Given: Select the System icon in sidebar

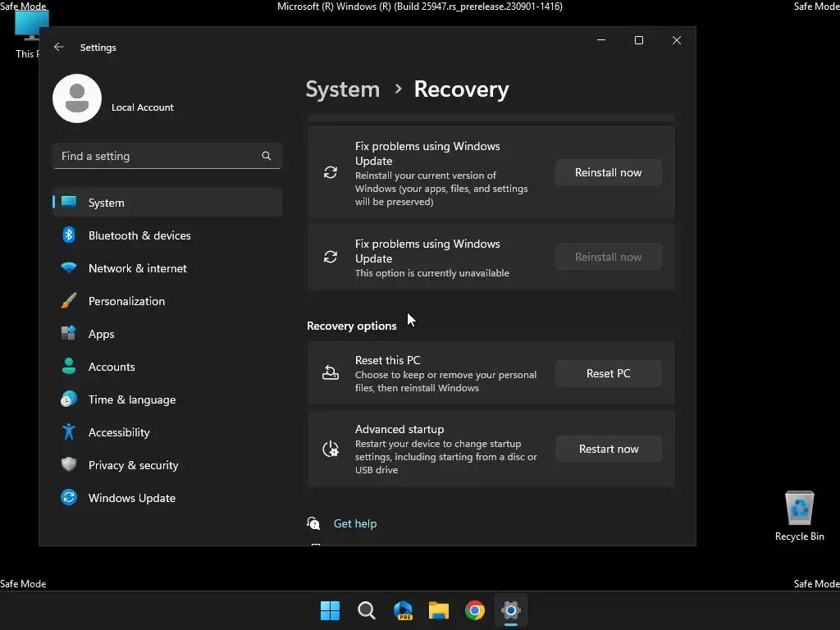Looking at the screenshot, I should coord(69,202).
